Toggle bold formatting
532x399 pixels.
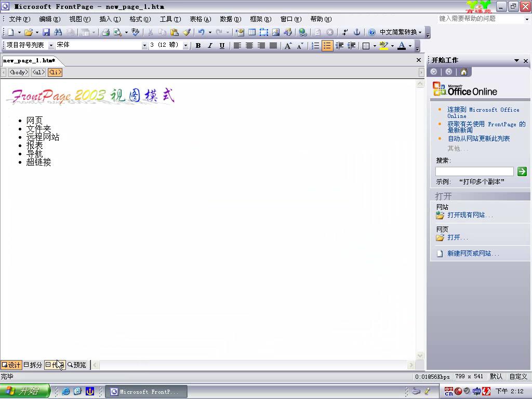coord(198,46)
